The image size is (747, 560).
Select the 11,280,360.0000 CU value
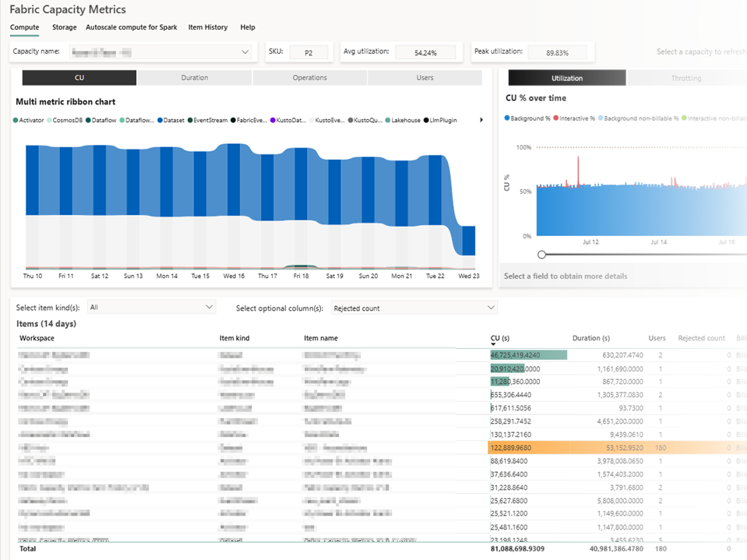[x=515, y=382]
